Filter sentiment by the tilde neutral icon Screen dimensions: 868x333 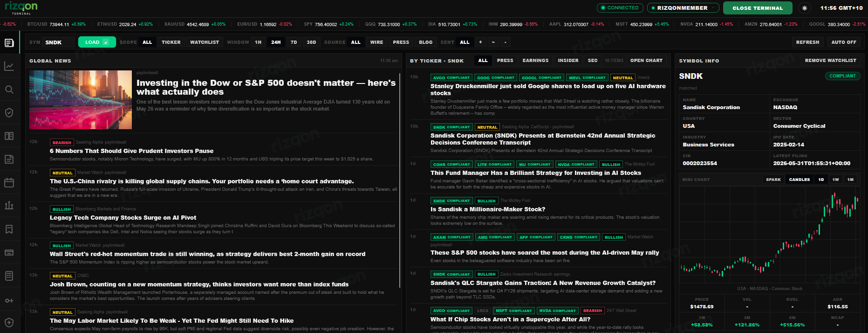[x=493, y=42]
